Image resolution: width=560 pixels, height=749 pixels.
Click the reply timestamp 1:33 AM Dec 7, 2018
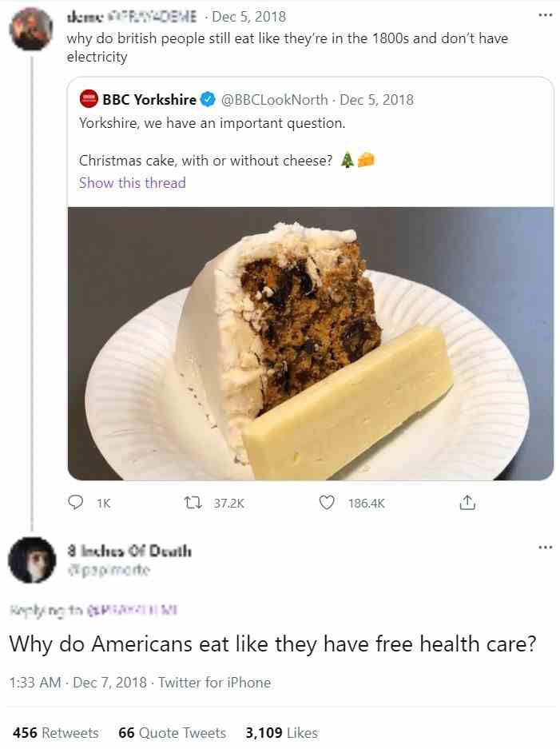pyautogui.click(x=77, y=683)
